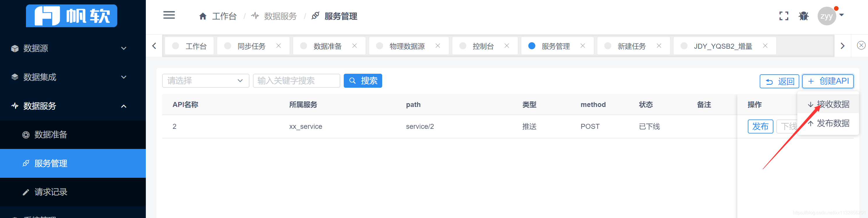Click the 搜索 button
This screenshot has width=868, height=218.
[363, 81]
